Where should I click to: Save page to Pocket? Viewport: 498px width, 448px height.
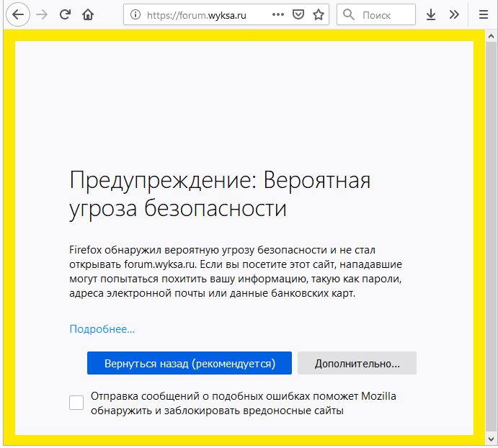(x=298, y=14)
